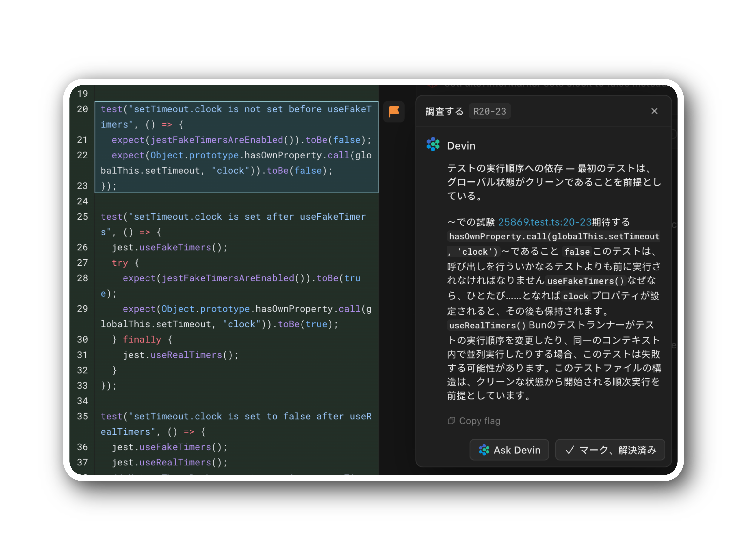Click the Ask Devin button
This screenshot has height=560, width=747.
pyautogui.click(x=509, y=450)
